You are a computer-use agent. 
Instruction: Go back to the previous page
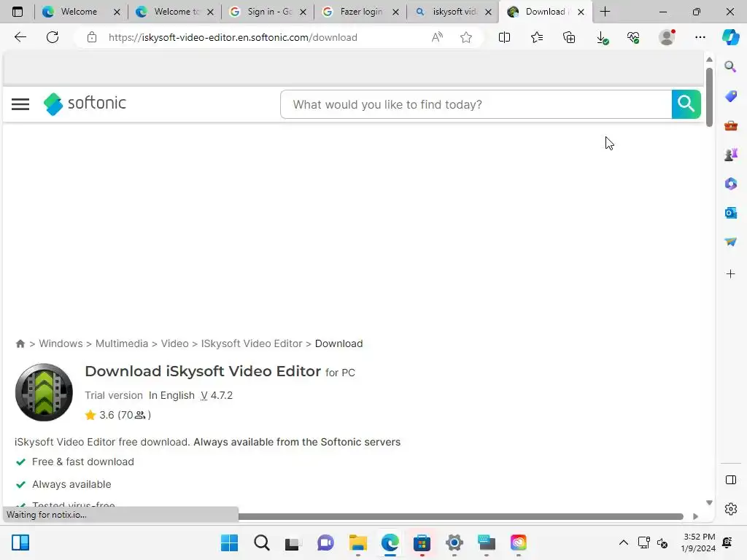[20, 37]
